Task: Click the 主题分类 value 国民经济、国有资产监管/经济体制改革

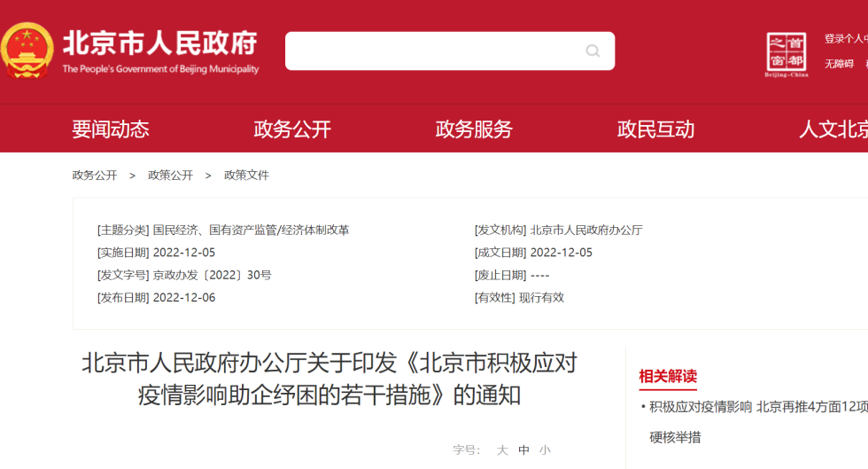Action: [x=252, y=230]
